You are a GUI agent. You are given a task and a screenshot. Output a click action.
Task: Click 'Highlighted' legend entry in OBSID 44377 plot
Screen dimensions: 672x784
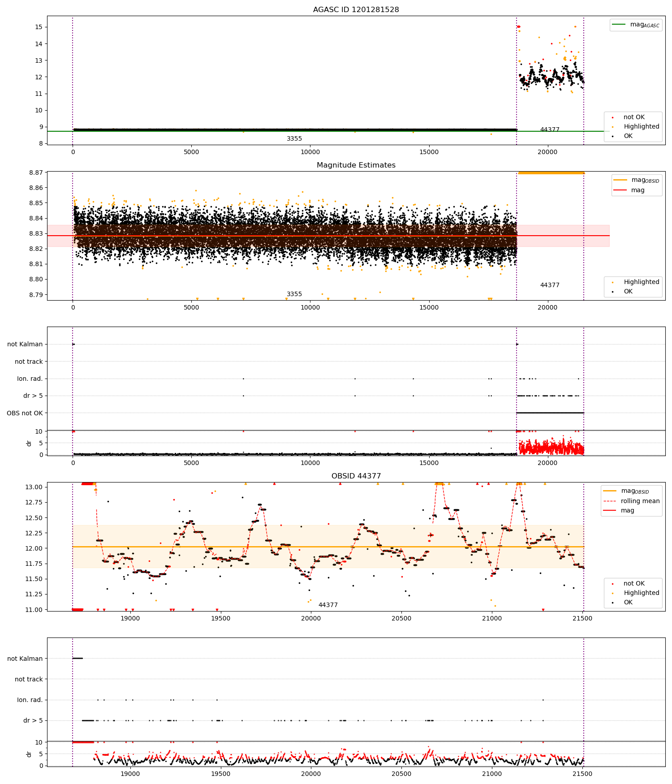[x=642, y=593]
